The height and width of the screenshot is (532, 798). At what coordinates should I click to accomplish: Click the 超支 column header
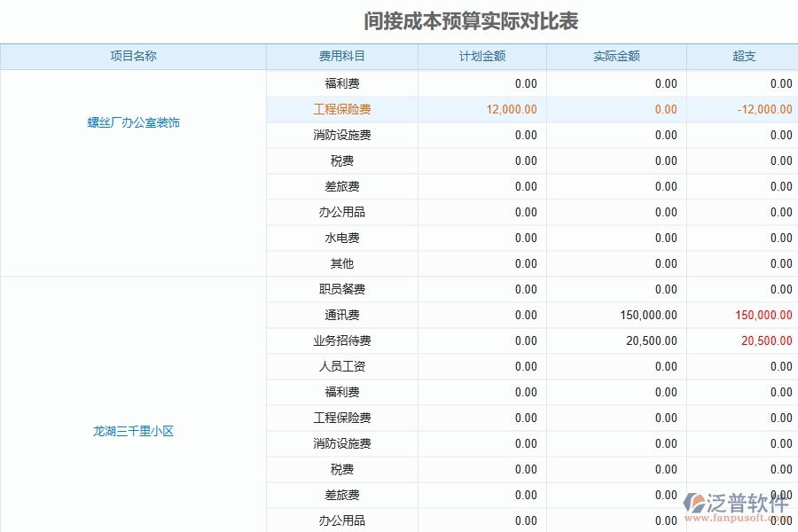pyautogui.click(x=743, y=56)
